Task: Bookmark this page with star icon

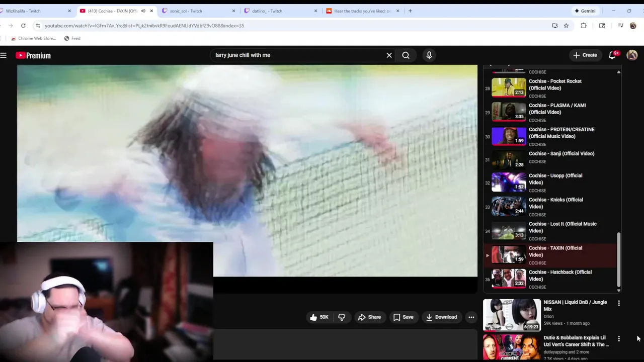Action: coord(566,26)
